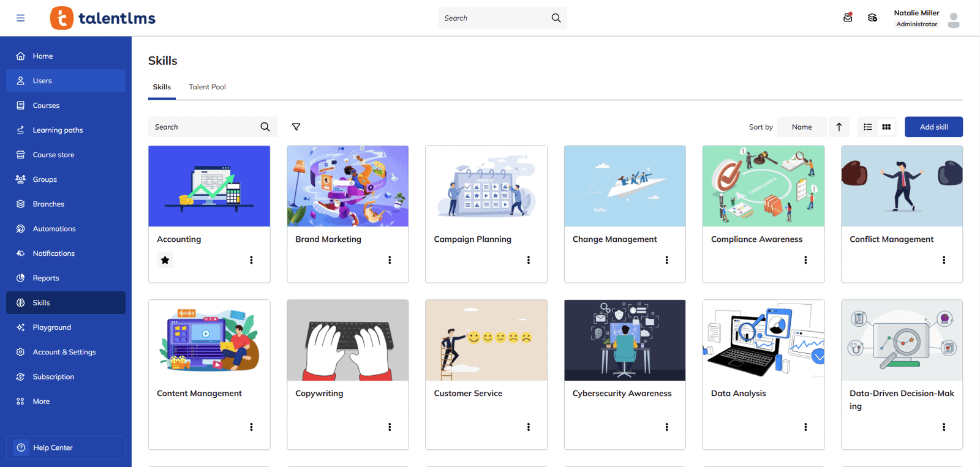Reverse sort order with the arrow icon
Screen dimensions: 980x467
coord(839,127)
